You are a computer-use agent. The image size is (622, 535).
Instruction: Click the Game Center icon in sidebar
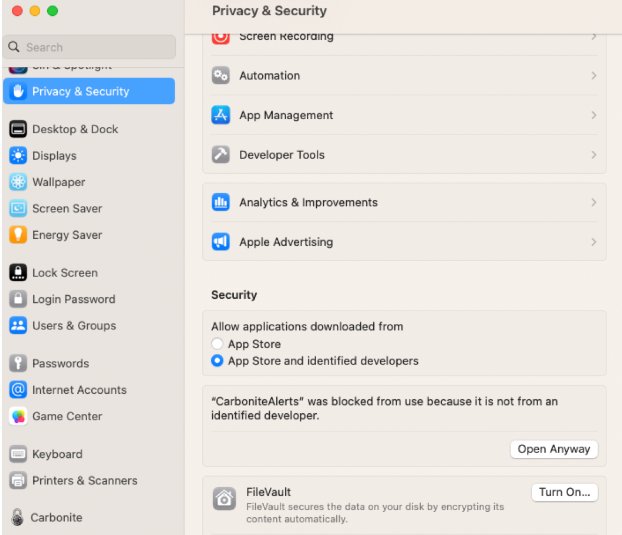point(18,416)
